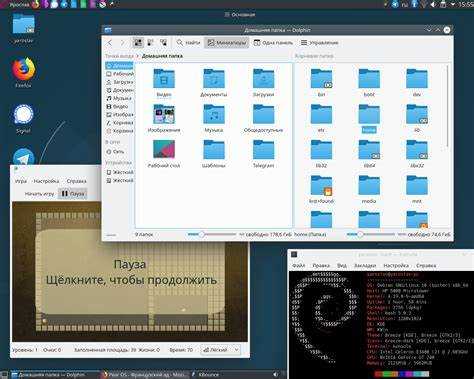Screen dimensions: 474x379
Task: Open Справка menu in Konsole
Action: 426,265
